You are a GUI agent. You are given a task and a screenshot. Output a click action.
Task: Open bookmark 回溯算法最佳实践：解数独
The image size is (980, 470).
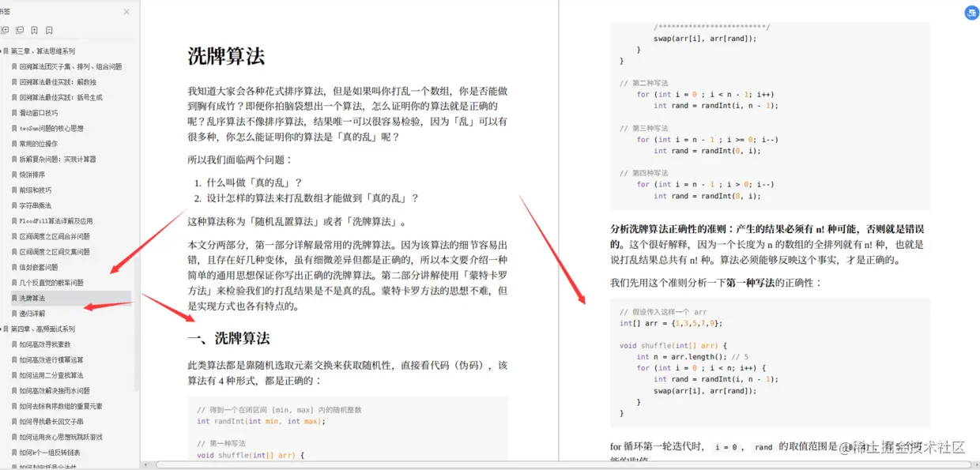58,82
